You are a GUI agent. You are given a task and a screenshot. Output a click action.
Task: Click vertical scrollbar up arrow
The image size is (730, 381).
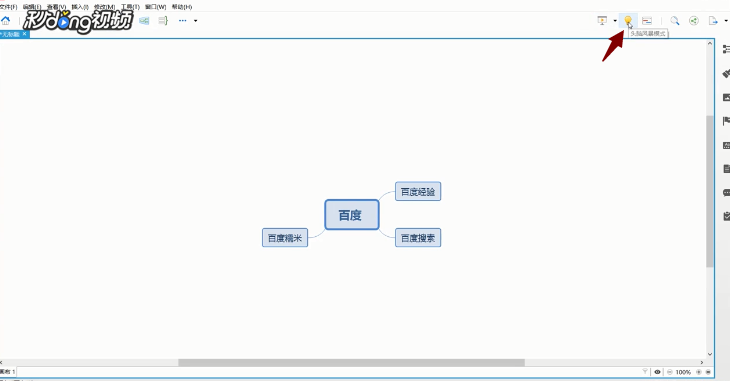(710, 43)
